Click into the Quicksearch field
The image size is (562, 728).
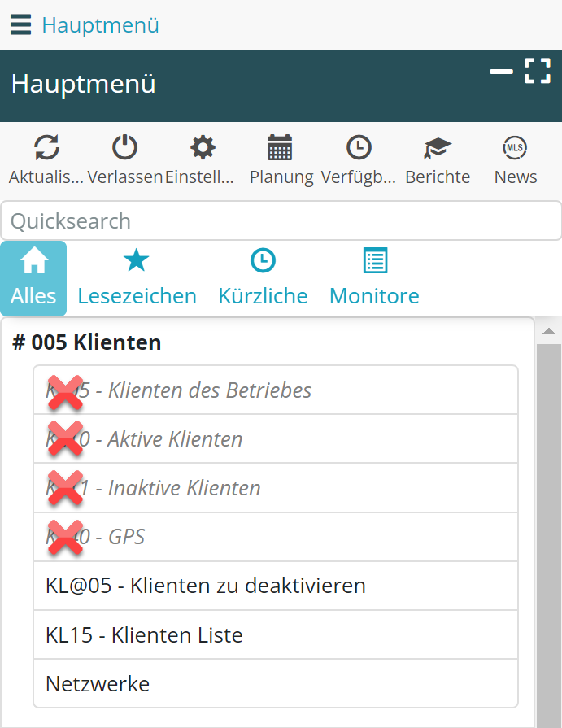281,220
